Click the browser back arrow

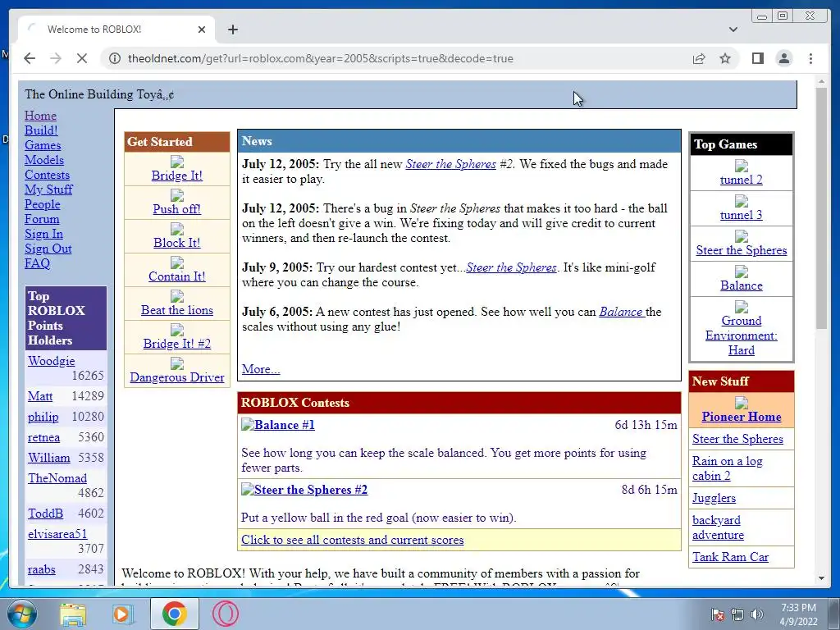pyautogui.click(x=30, y=58)
